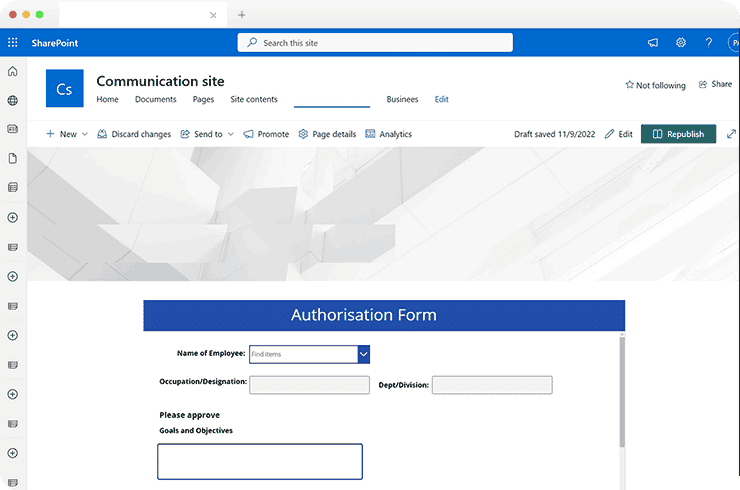The height and width of the screenshot is (490, 740).
Task: Click the expand page arrows icon
Action: (731, 134)
